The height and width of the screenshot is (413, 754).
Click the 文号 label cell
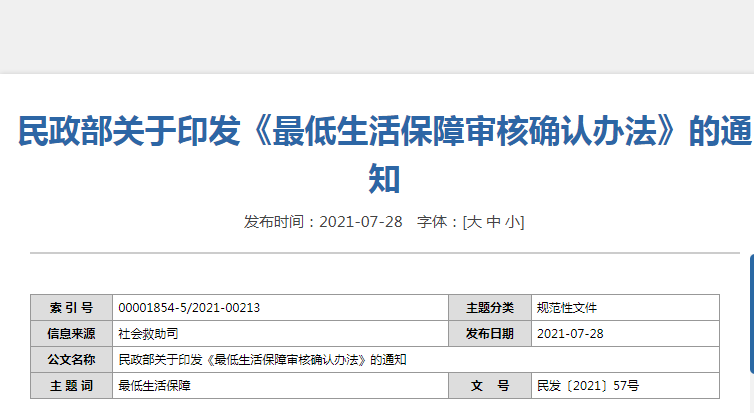(490, 386)
